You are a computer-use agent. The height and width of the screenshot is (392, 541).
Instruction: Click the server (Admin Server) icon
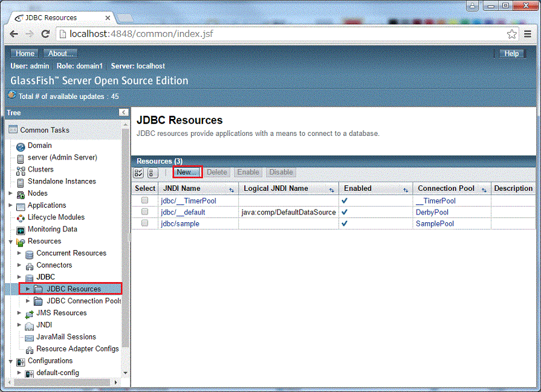[x=21, y=159]
